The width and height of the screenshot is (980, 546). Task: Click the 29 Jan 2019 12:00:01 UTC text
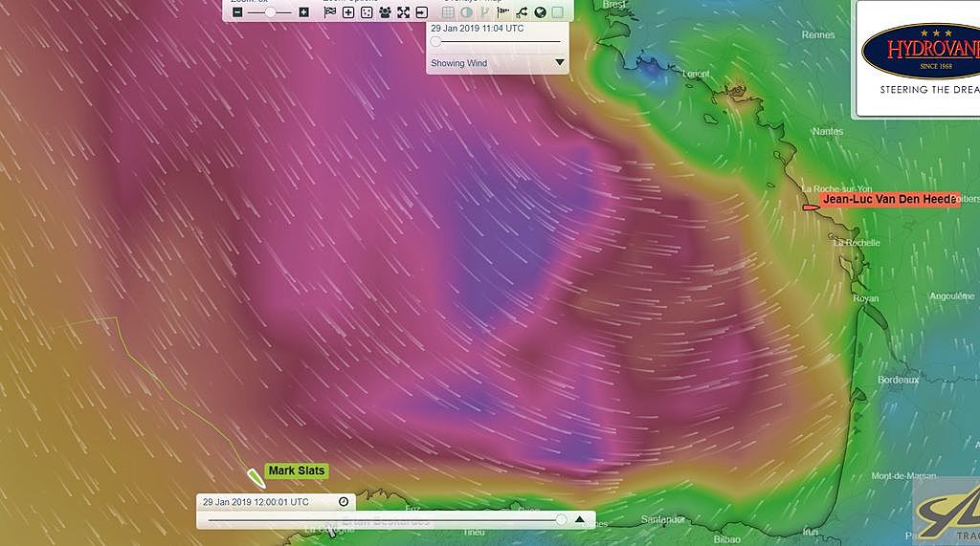256,502
